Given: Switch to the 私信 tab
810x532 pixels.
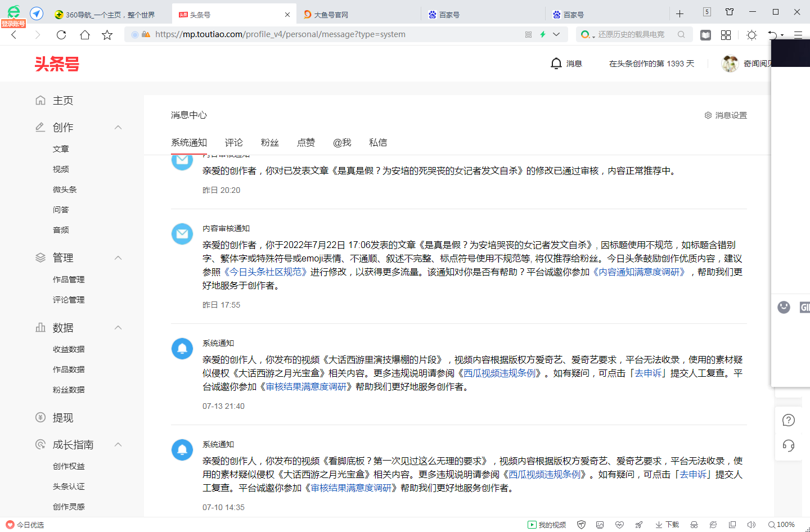Looking at the screenshot, I should point(378,143).
